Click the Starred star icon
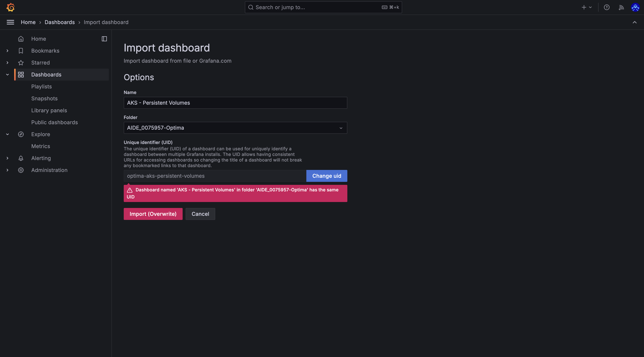 [21, 63]
